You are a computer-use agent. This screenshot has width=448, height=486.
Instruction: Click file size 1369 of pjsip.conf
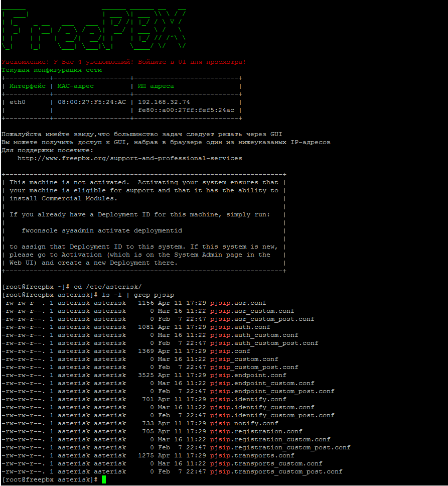146,351
